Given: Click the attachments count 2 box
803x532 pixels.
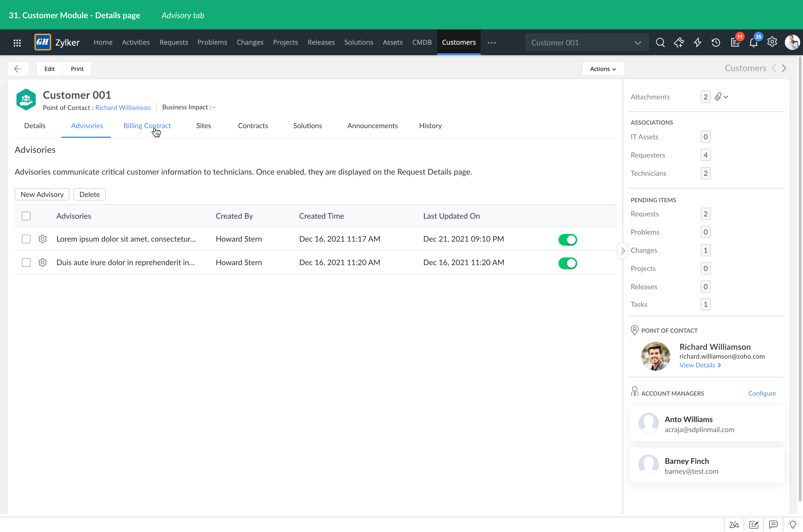Looking at the screenshot, I should [705, 97].
